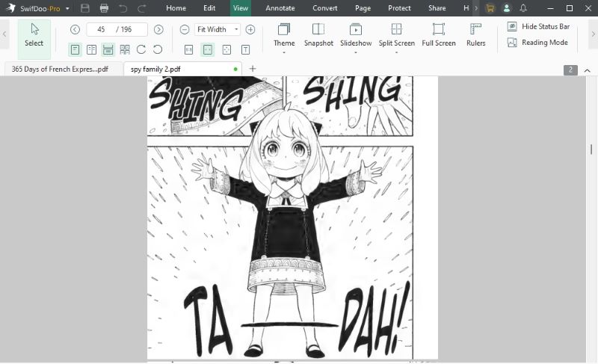Open the shopping cart purchase icon

(490, 8)
